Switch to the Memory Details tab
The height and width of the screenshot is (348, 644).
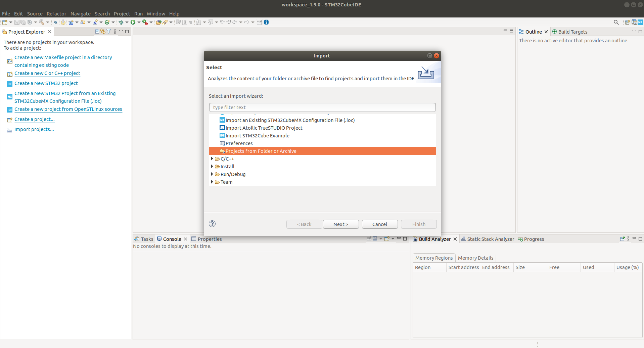point(475,258)
